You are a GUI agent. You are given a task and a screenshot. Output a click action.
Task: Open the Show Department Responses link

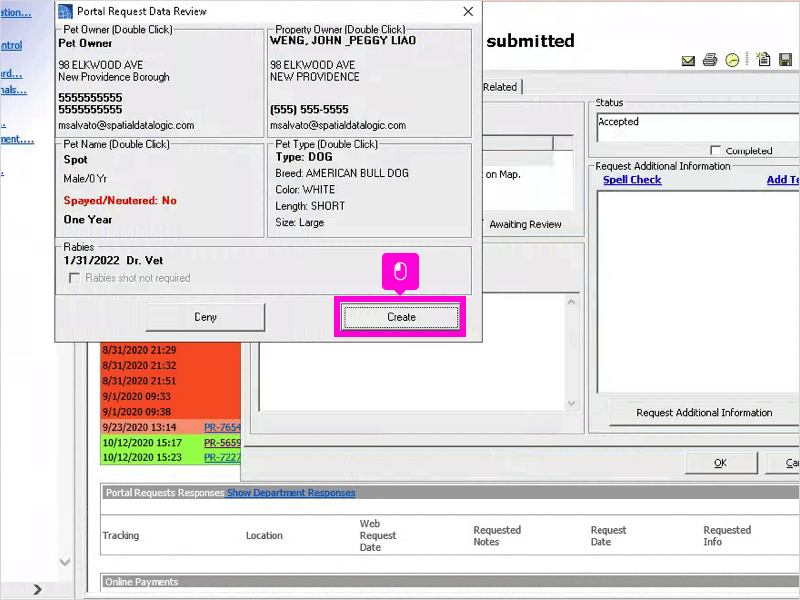[x=291, y=492]
